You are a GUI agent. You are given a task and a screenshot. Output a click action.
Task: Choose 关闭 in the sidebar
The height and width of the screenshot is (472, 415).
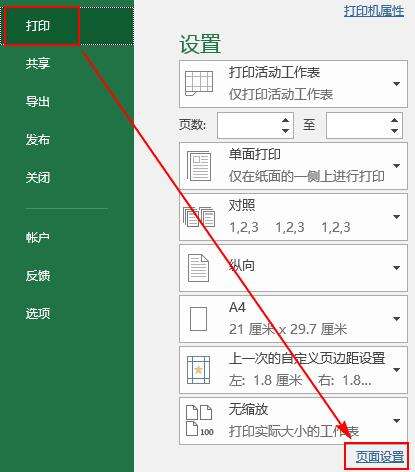(x=38, y=177)
